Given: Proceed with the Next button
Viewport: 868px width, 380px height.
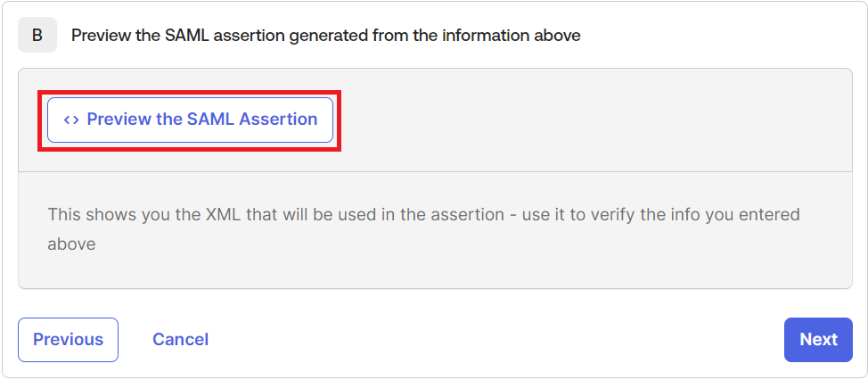Looking at the screenshot, I should (x=817, y=340).
